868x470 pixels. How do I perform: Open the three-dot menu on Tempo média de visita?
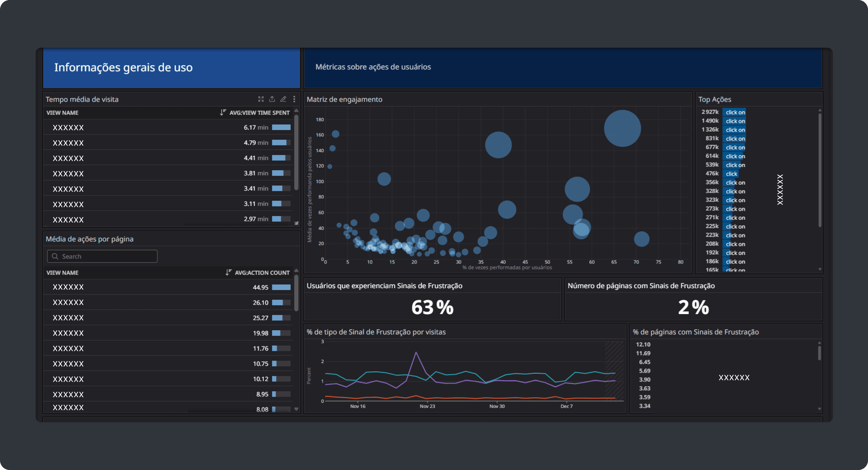[294, 99]
